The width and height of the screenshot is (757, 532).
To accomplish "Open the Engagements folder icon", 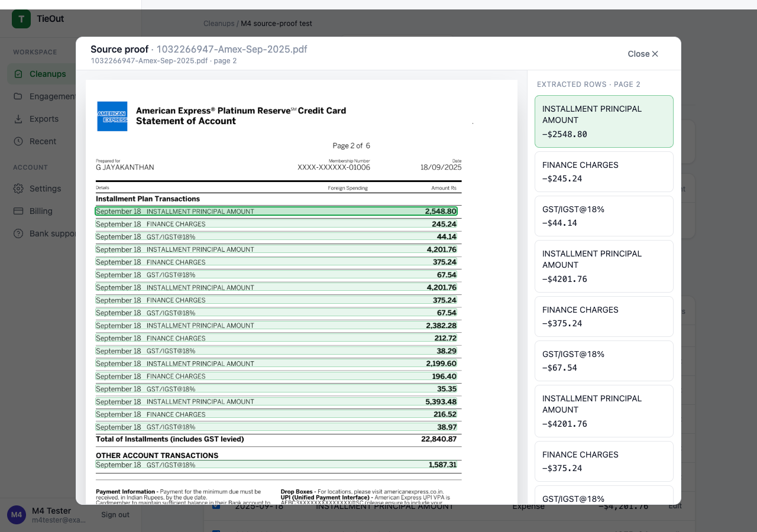I will [18, 96].
